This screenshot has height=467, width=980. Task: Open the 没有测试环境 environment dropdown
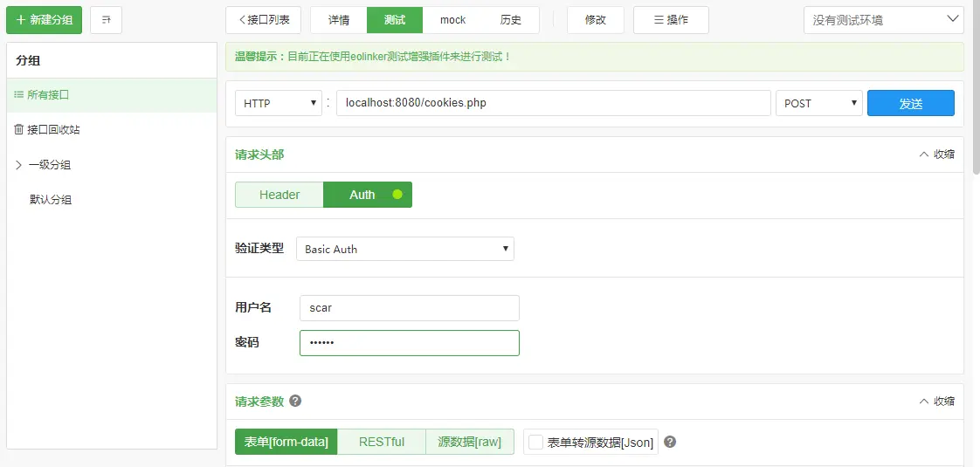click(884, 20)
